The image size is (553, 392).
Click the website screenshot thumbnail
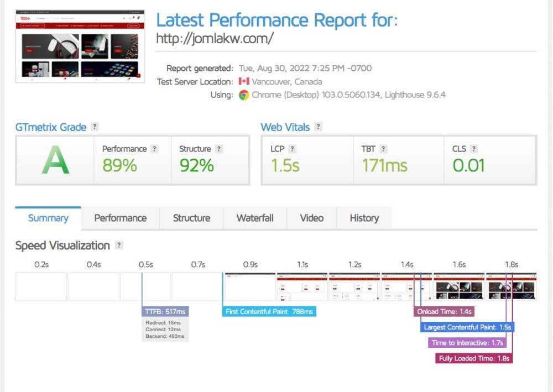point(80,46)
